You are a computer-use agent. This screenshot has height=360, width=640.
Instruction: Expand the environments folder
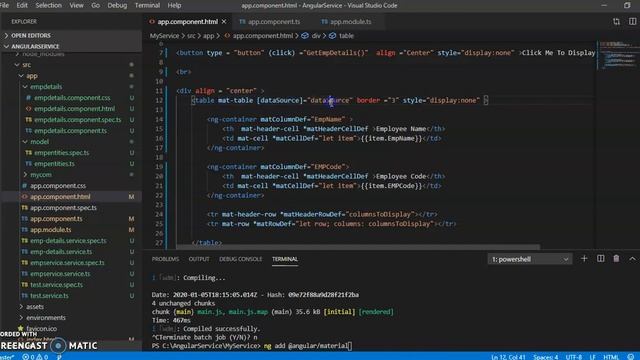tap(42, 318)
